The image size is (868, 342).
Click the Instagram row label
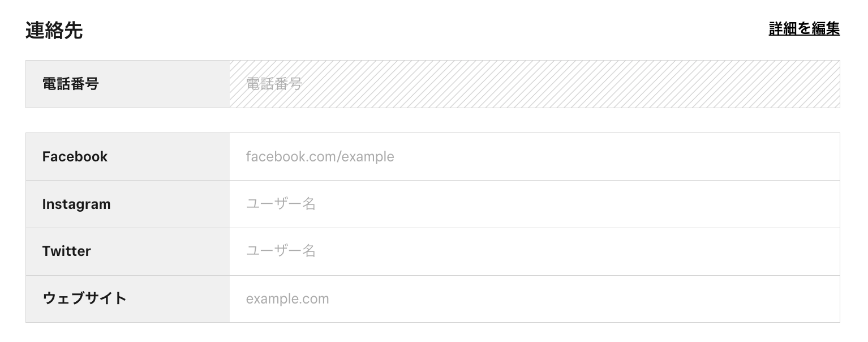[x=76, y=204]
